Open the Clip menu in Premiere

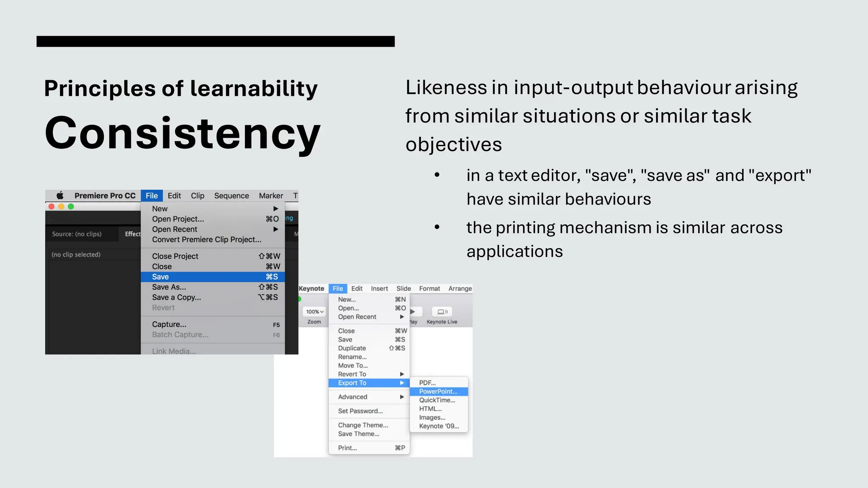(x=198, y=196)
